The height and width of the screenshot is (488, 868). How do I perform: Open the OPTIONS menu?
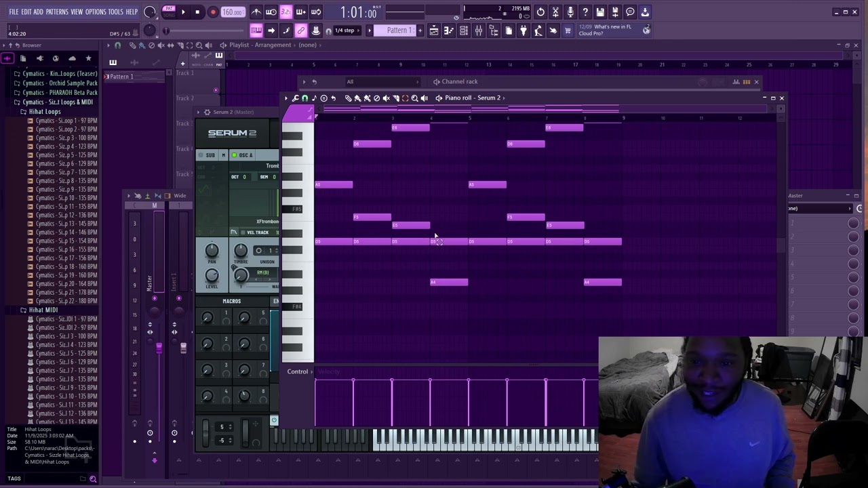point(96,12)
